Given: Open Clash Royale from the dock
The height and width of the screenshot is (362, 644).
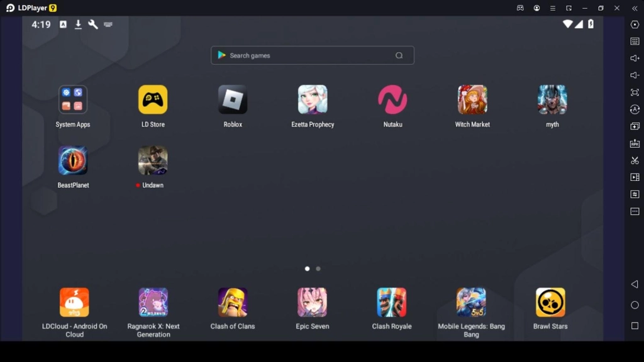Looking at the screenshot, I should [392, 302].
